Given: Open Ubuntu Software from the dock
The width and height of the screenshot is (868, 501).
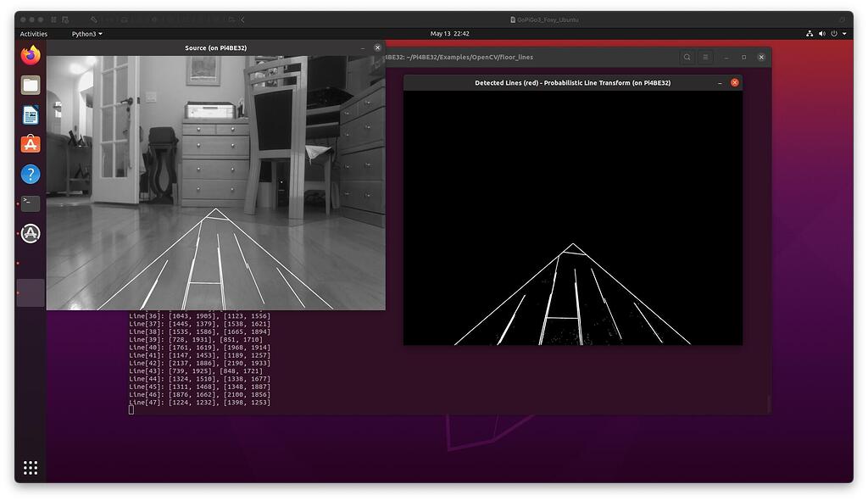Looking at the screenshot, I should pos(31,144).
